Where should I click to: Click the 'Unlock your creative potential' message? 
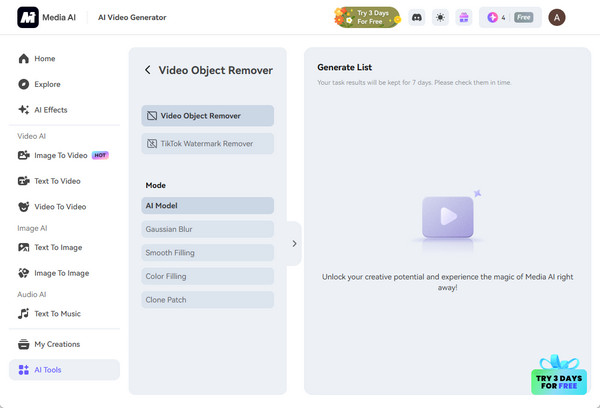447,282
